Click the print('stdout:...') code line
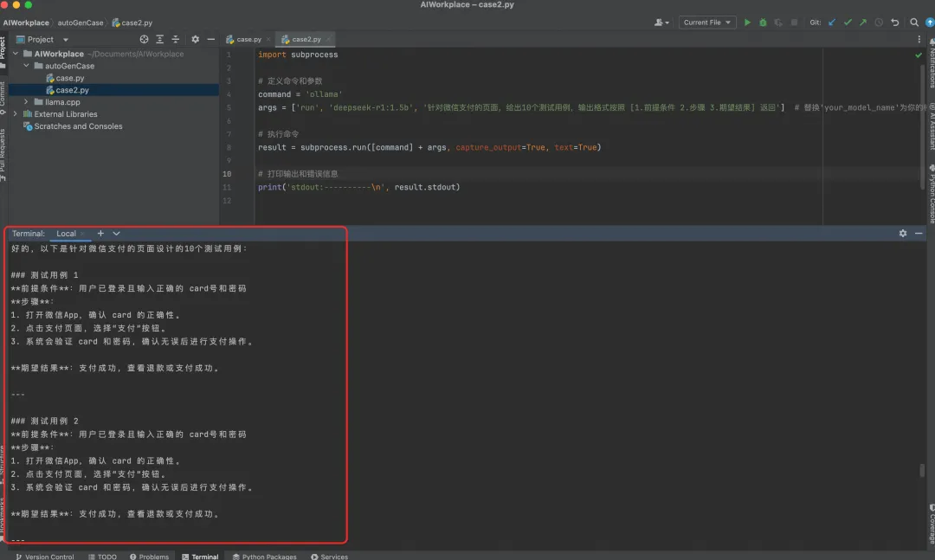The height and width of the screenshot is (560, 935). click(359, 187)
